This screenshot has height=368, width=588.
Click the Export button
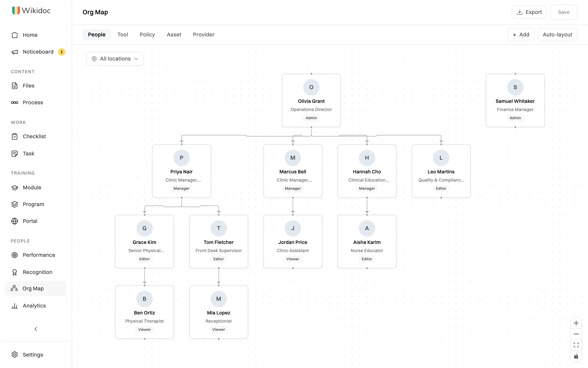click(x=529, y=12)
